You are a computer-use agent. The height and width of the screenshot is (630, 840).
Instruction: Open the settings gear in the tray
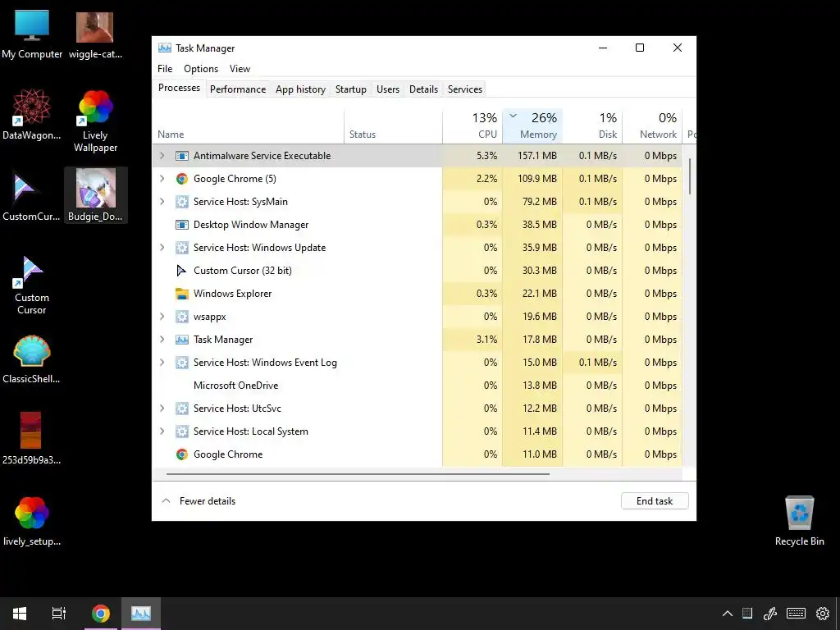pos(823,614)
